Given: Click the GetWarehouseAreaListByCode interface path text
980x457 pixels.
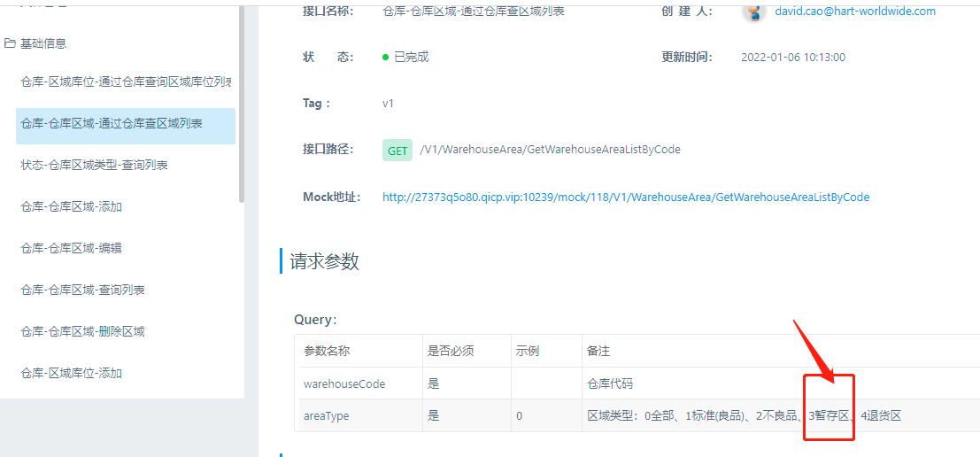Looking at the screenshot, I should [x=550, y=150].
